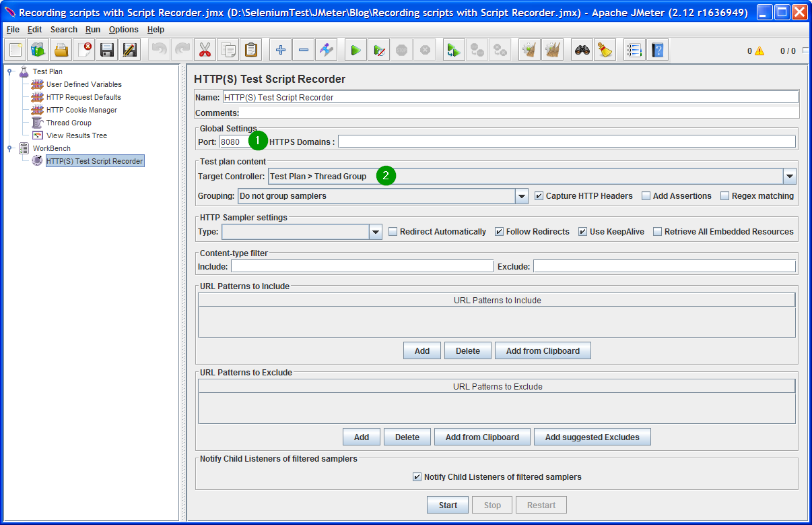Open the JMeter help icon
The width and height of the screenshot is (812, 525).
coord(657,49)
